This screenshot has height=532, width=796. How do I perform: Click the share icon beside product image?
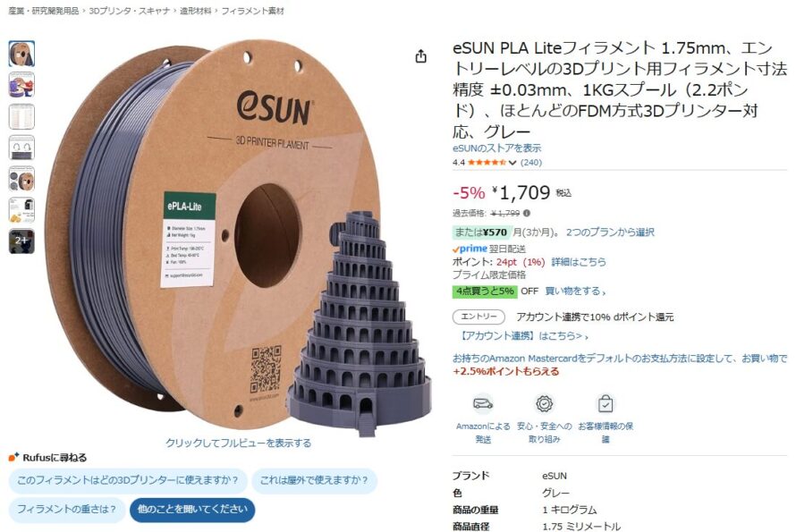tap(421, 56)
